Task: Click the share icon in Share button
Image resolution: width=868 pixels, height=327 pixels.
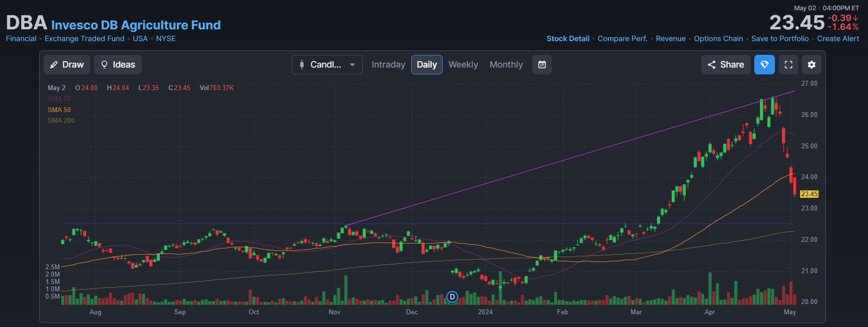Action: [x=712, y=65]
